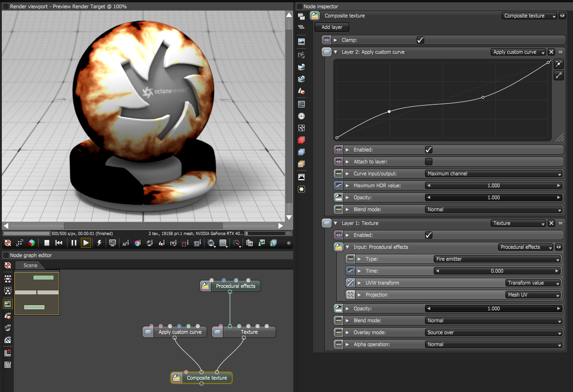
Task: Toggle Layer 2 Enabled checkbox
Action: point(429,150)
